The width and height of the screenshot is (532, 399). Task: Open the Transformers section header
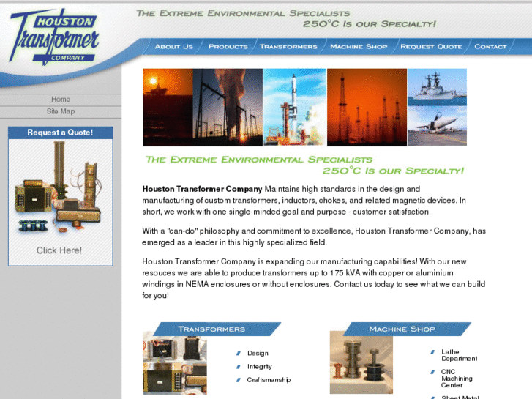(x=217, y=329)
